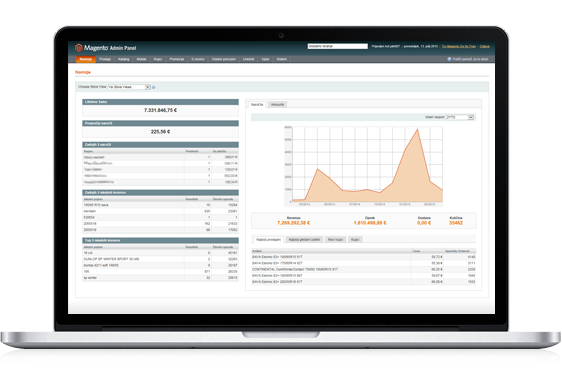Viewport: 562px width, 374px height.
Task: Click the Količina value 35462
Action: tap(456, 223)
